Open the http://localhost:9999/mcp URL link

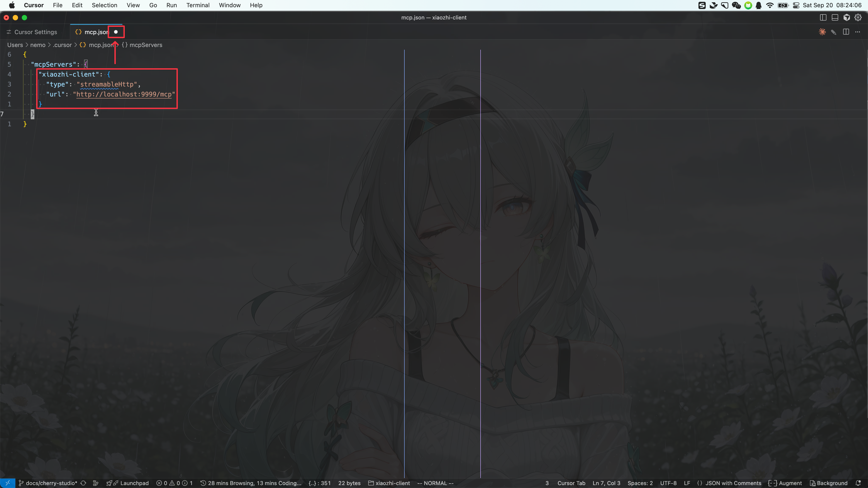click(x=124, y=94)
